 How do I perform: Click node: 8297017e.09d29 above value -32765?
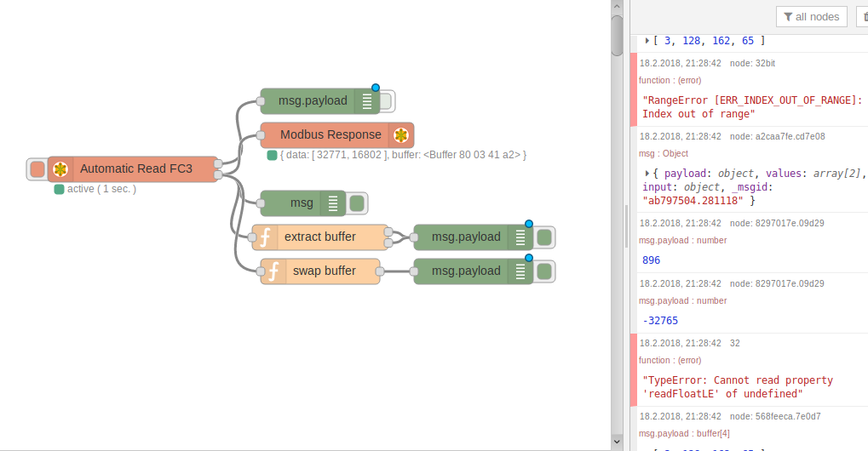tap(777, 283)
